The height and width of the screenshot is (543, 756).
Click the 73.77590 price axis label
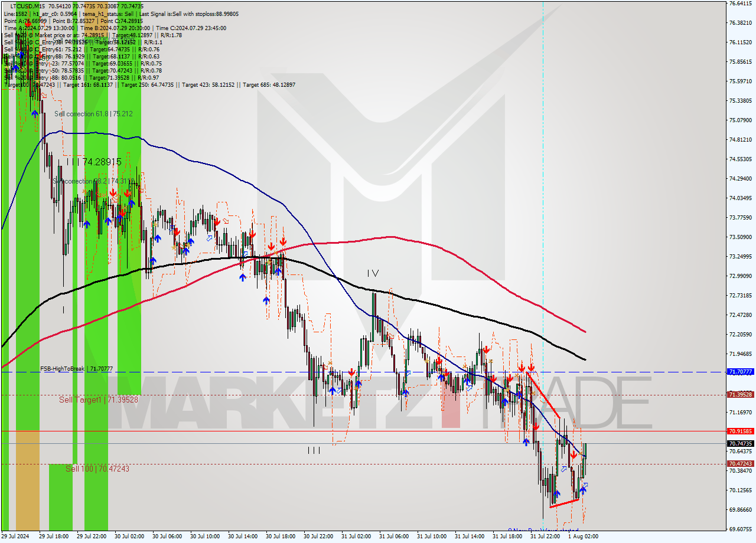[741, 218]
